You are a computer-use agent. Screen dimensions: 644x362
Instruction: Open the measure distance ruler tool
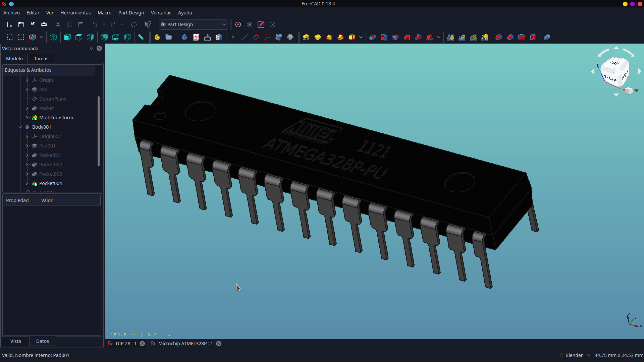141,37
